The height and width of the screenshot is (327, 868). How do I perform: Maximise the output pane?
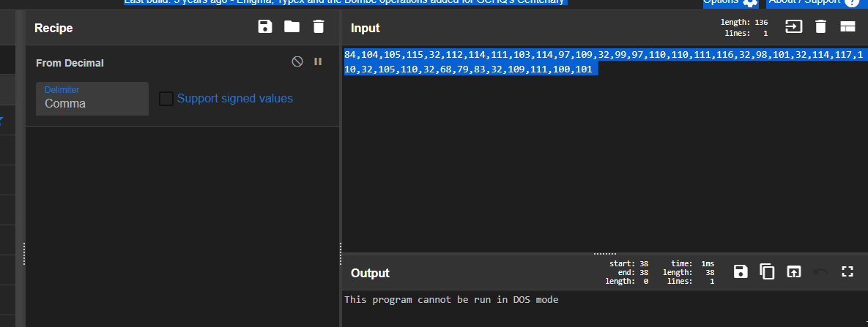click(x=847, y=271)
